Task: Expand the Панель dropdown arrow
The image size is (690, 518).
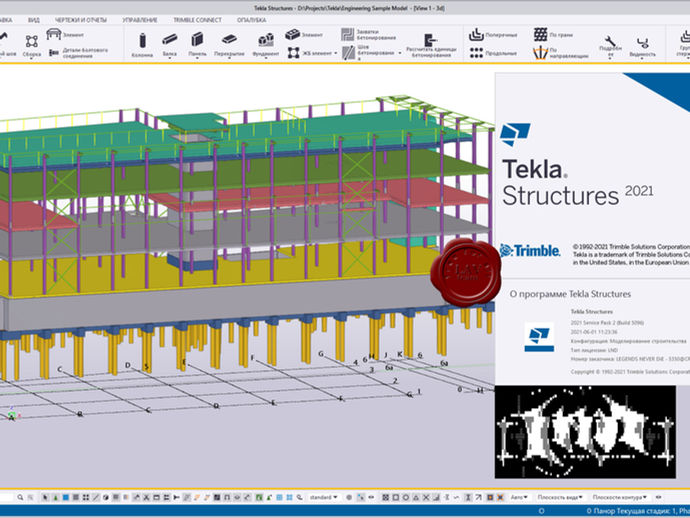Action: point(197,58)
